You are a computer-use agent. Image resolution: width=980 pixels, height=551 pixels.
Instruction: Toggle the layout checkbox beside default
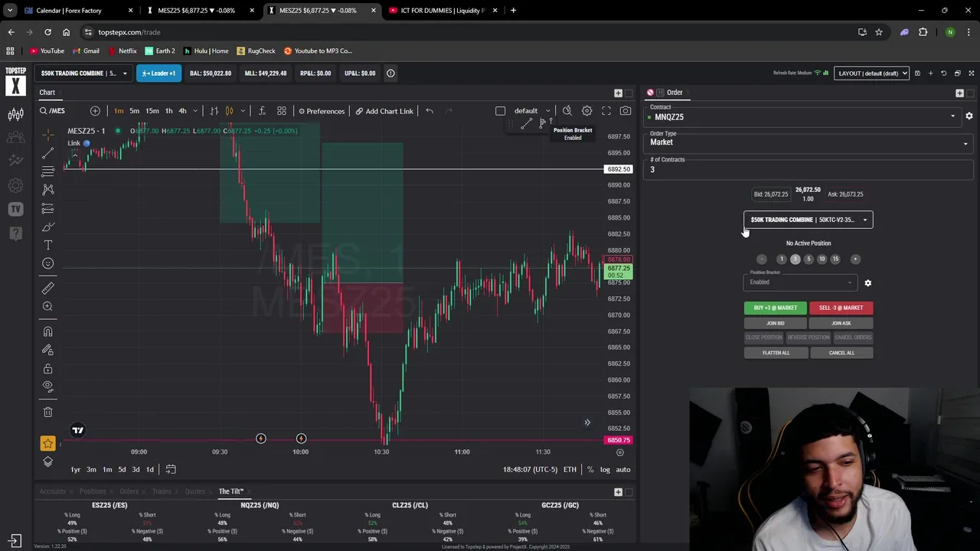tap(501, 111)
